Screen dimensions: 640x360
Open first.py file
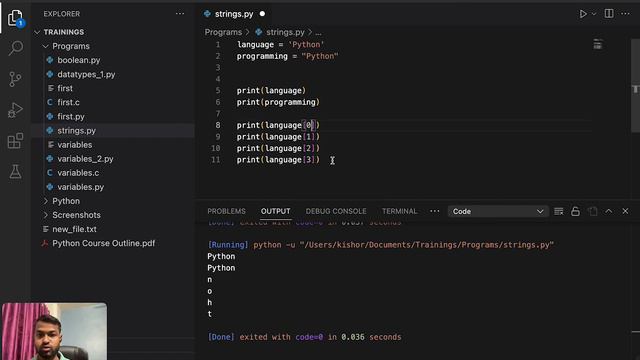coord(71,116)
